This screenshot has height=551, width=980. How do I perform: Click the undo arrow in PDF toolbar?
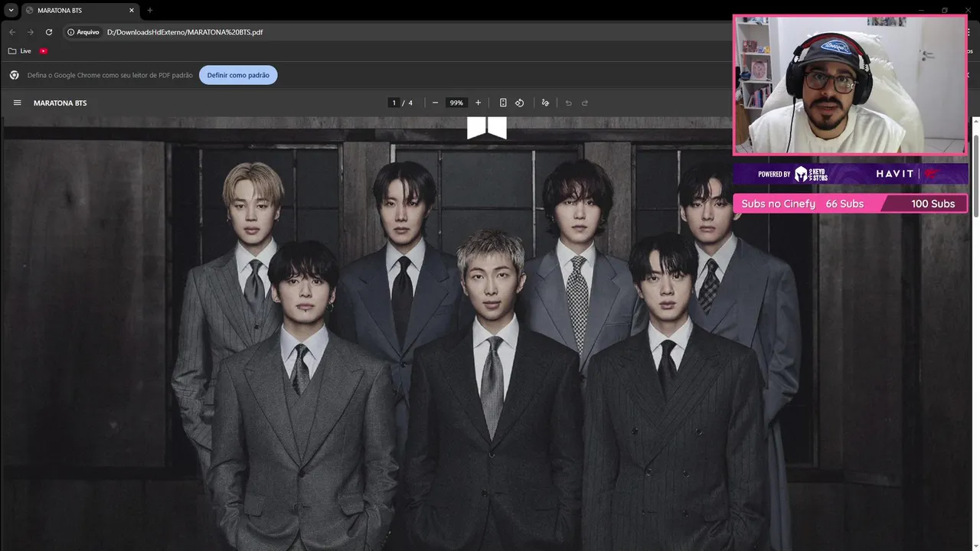coord(568,103)
